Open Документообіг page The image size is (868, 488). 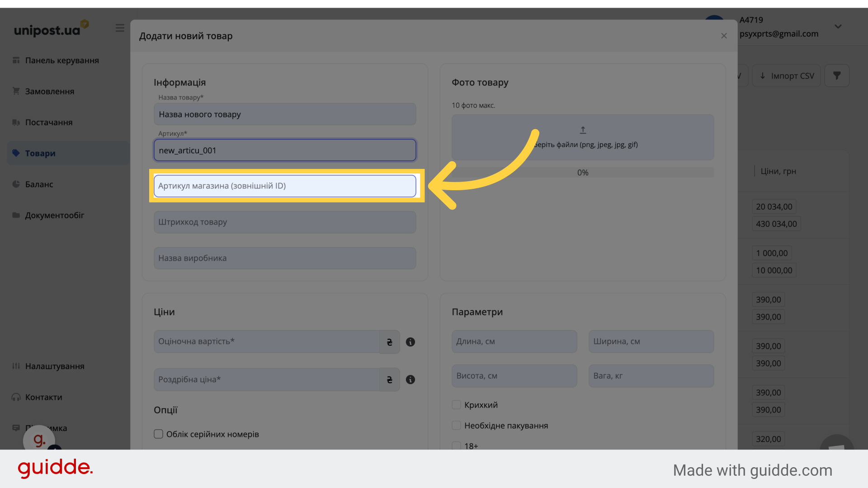(55, 215)
